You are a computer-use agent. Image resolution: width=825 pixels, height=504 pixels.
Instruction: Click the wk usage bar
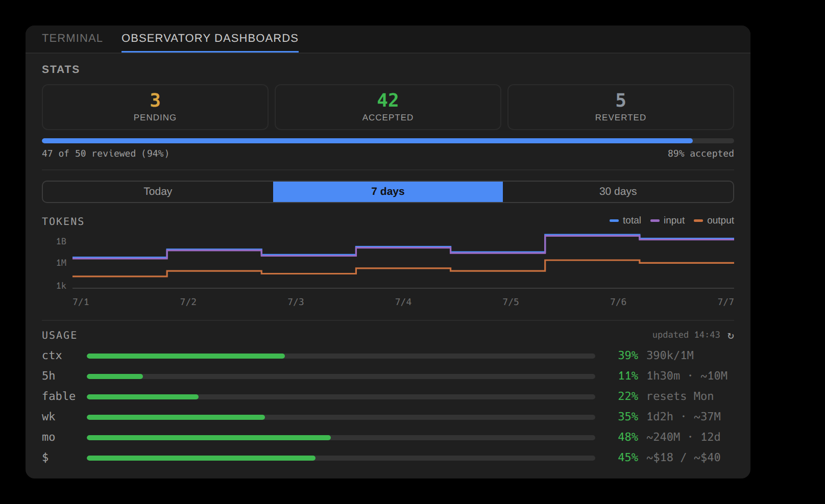[341, 417]
